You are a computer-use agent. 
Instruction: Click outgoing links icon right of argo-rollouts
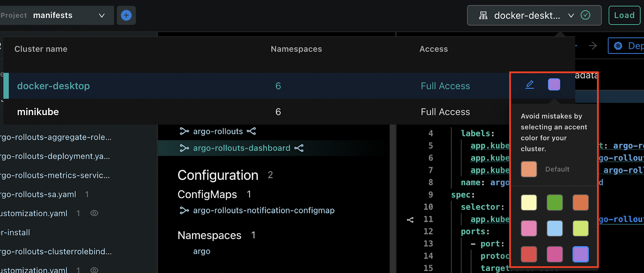[251, 131]
